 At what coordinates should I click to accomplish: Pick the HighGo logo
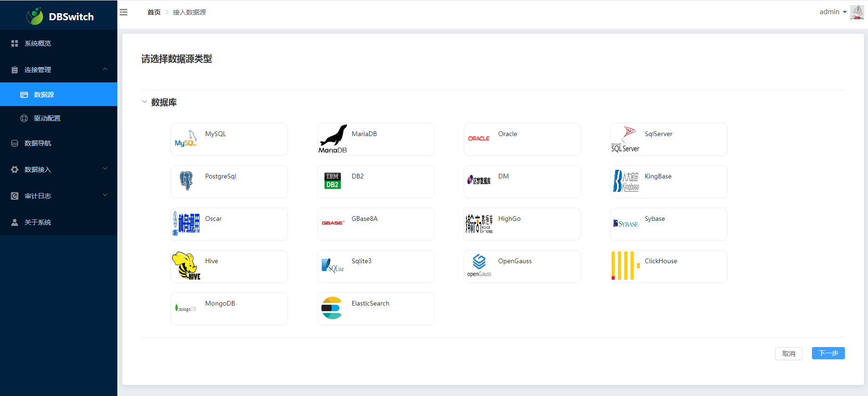tap(479, 224)
